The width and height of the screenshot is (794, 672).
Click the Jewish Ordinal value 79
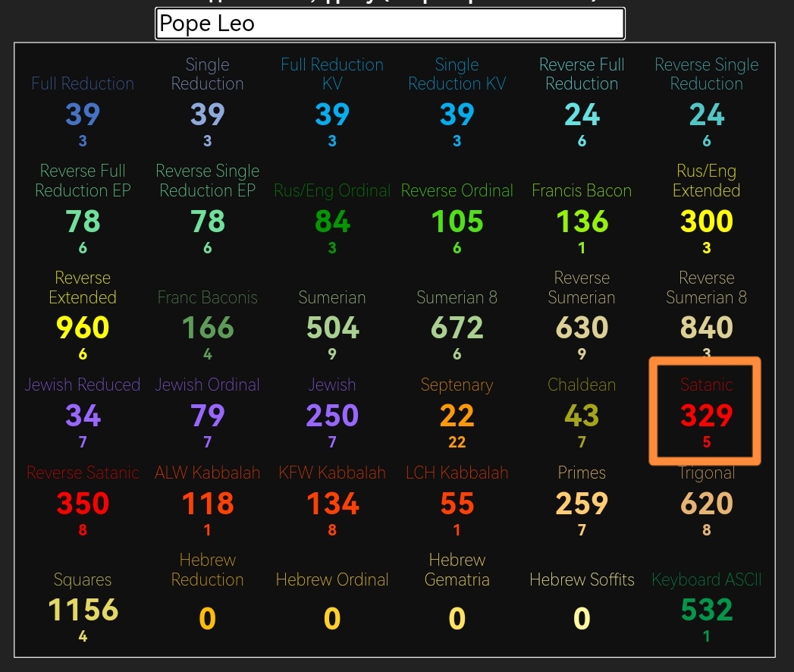(208, 415)
